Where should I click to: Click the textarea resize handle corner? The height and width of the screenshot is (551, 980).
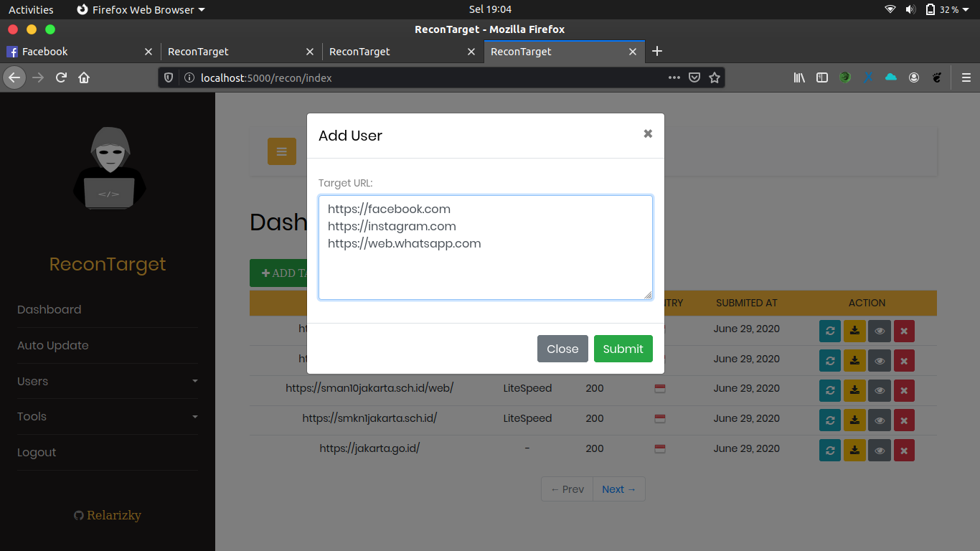(648, 295)
